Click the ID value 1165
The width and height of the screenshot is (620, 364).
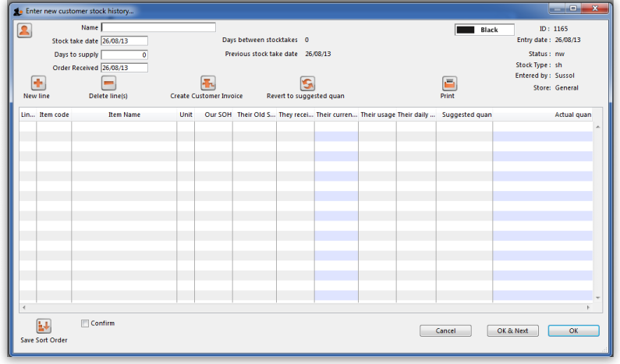pos(561,29)
